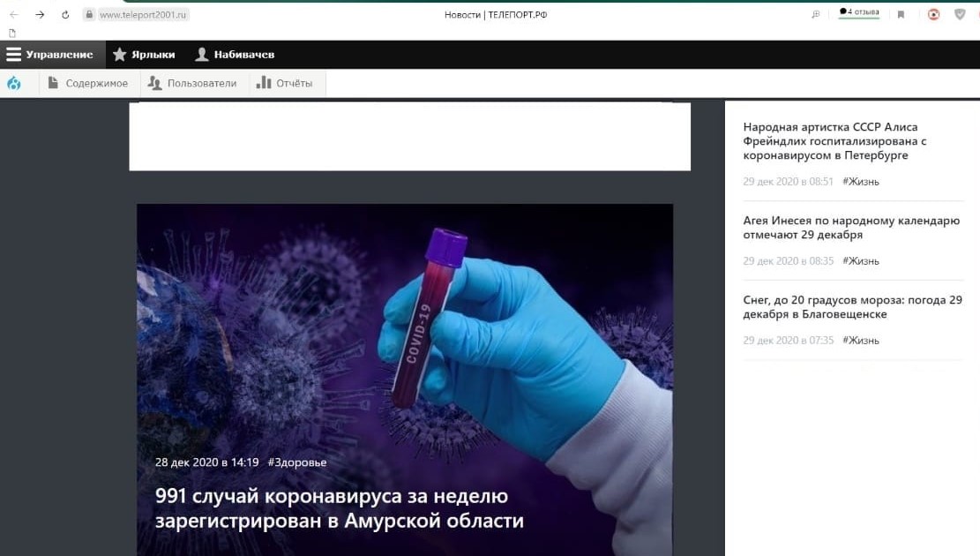Click the browser back arrow
The image size is (980, 556).
(x=14, y=14)
